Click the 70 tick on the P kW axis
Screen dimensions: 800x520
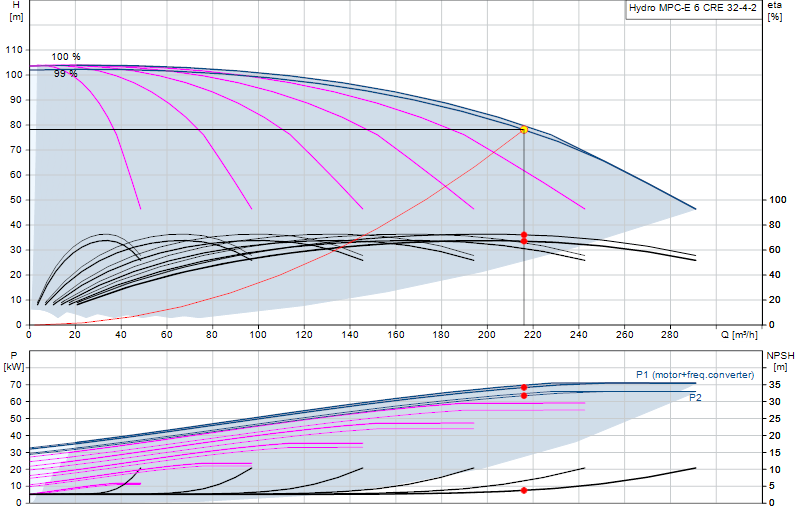[16, 385]
